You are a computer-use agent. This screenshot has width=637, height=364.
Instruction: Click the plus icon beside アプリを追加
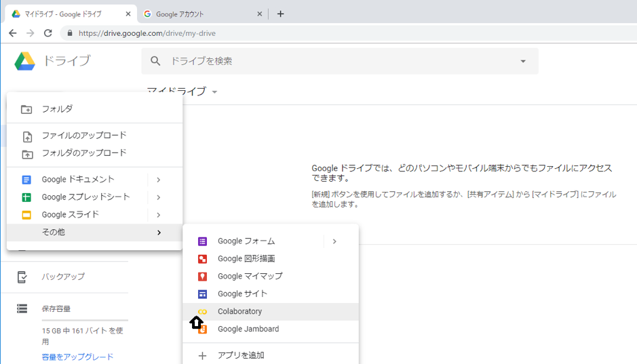202,356
